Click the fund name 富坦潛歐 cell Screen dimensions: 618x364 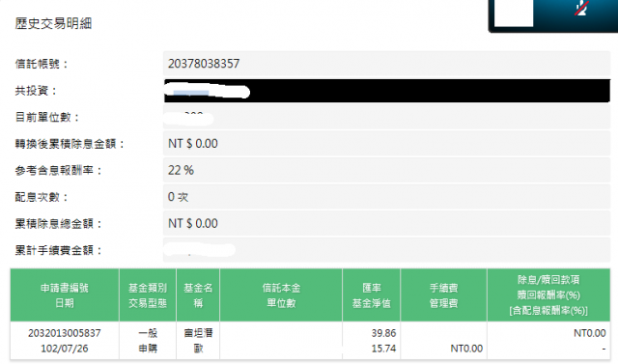pos(198,341)
